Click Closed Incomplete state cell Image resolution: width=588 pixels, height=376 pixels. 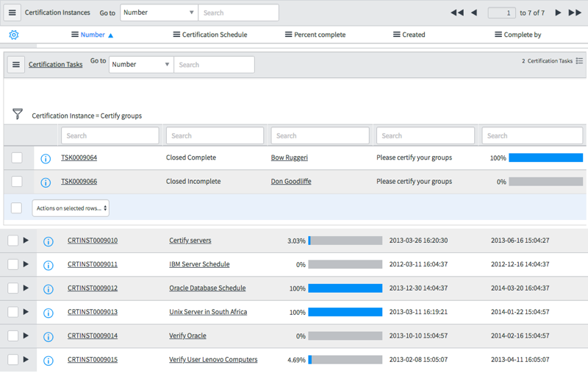[x=193, y=181]
